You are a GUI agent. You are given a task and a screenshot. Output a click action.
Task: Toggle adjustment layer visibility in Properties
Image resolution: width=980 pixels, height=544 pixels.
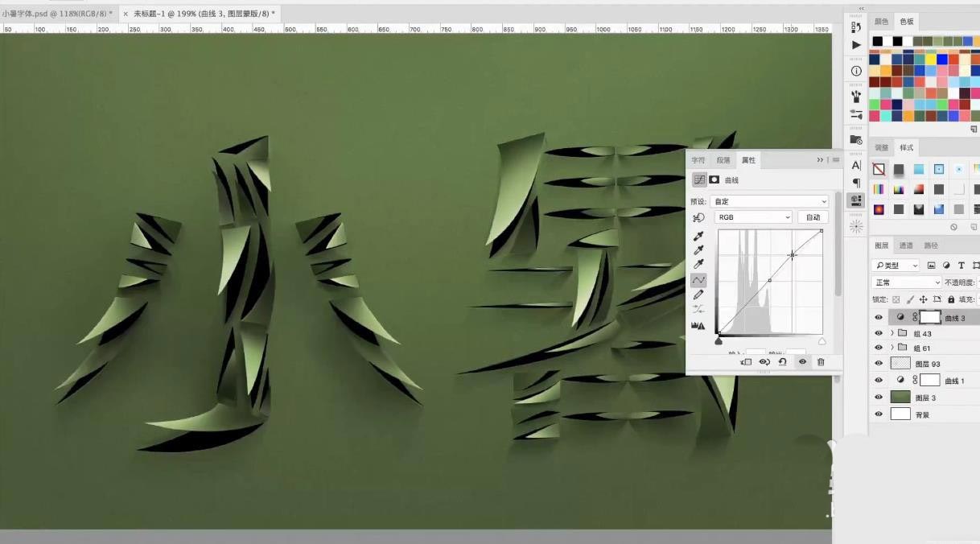click(802, 362)
